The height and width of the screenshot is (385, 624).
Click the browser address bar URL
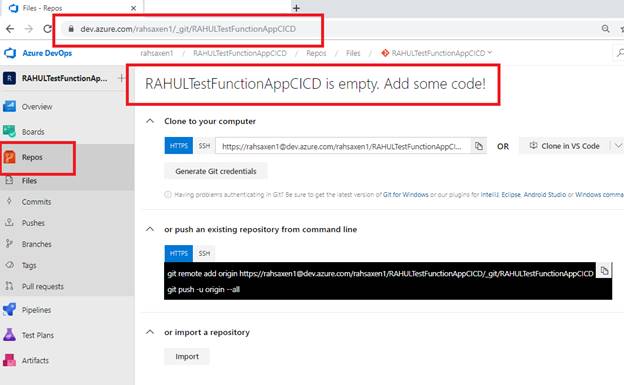(x=188, y=29)
